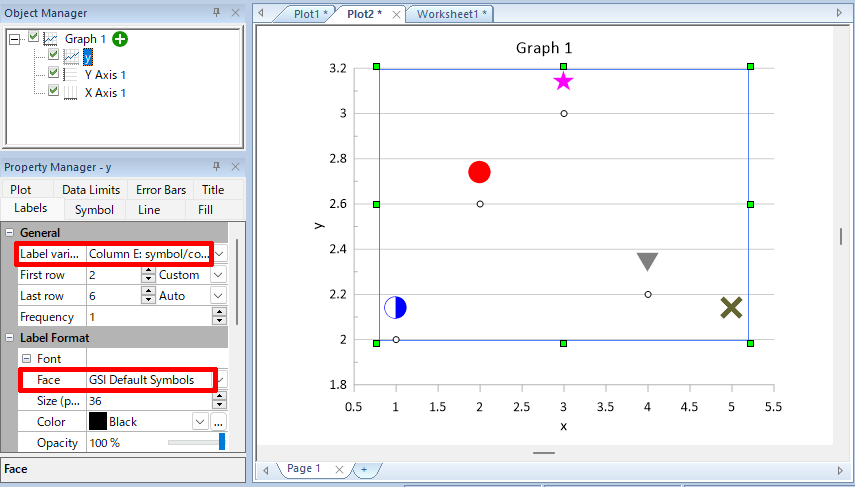Screen dimensions: 855x487
Task: Open the Label variable column dropdown
Action: tap(219, 254)
